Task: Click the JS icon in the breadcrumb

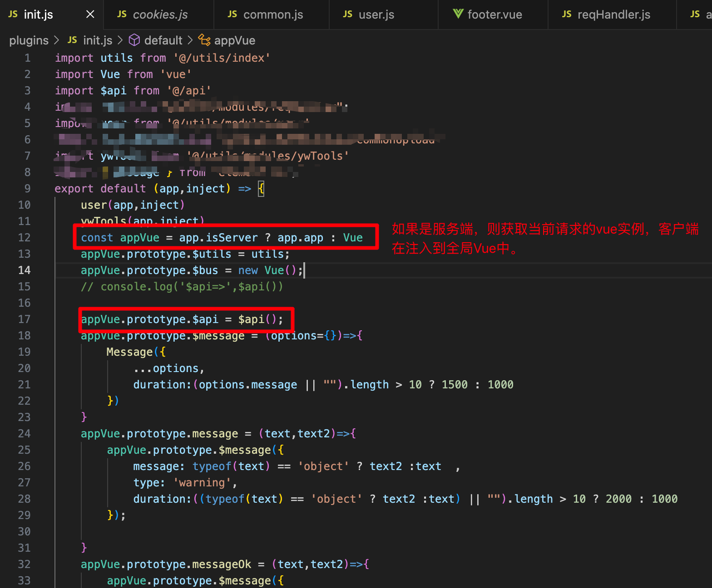Action: 72,40
